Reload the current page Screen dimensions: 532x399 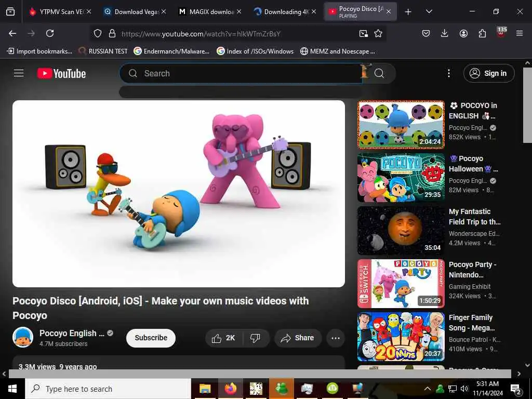coord(50,34)
